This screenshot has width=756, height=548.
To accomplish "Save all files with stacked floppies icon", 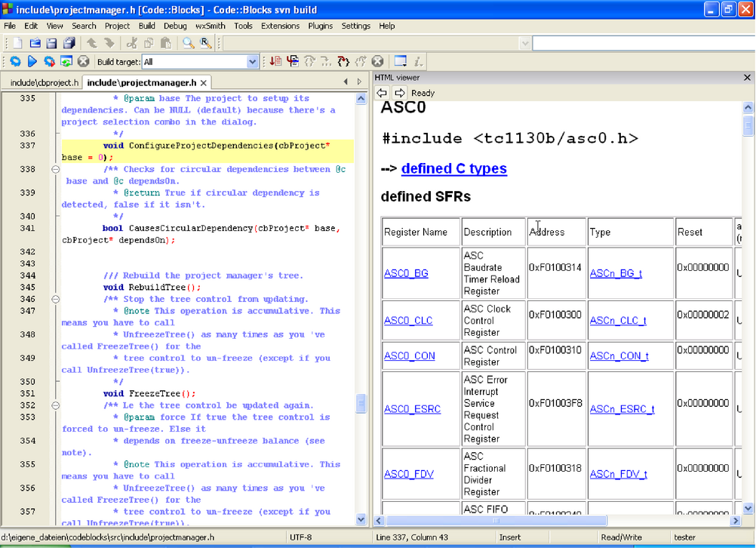I will point(69,44).
